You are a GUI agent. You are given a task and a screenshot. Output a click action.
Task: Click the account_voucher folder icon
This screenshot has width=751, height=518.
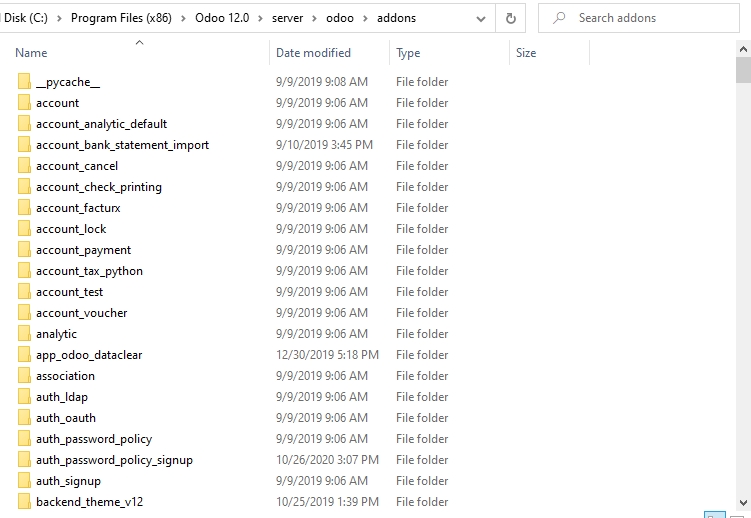click(x=24, y=313)
